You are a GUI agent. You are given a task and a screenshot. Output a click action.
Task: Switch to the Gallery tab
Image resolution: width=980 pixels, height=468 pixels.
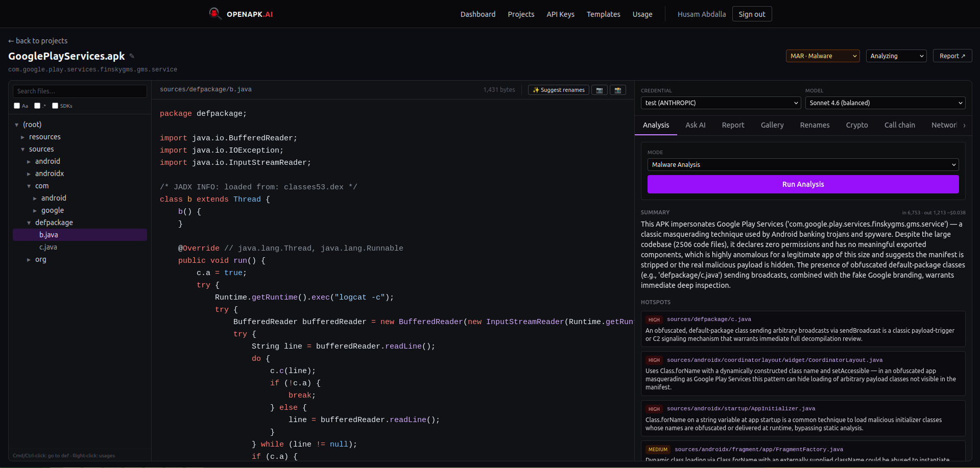772,125
